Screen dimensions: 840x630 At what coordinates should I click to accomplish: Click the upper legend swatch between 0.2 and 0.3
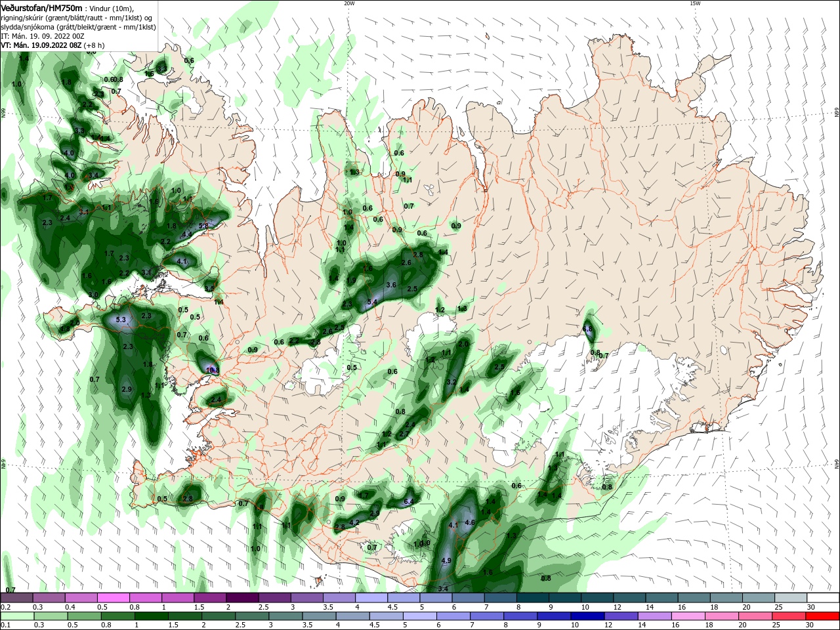[x=16, y=598]
